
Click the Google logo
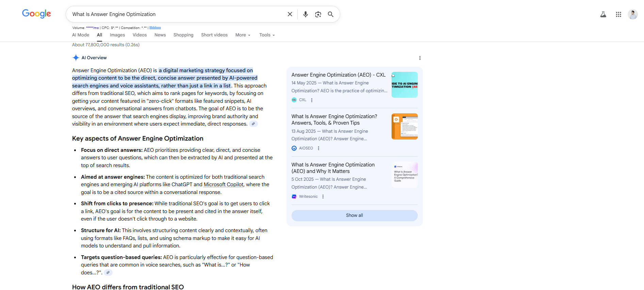[36, 14]
